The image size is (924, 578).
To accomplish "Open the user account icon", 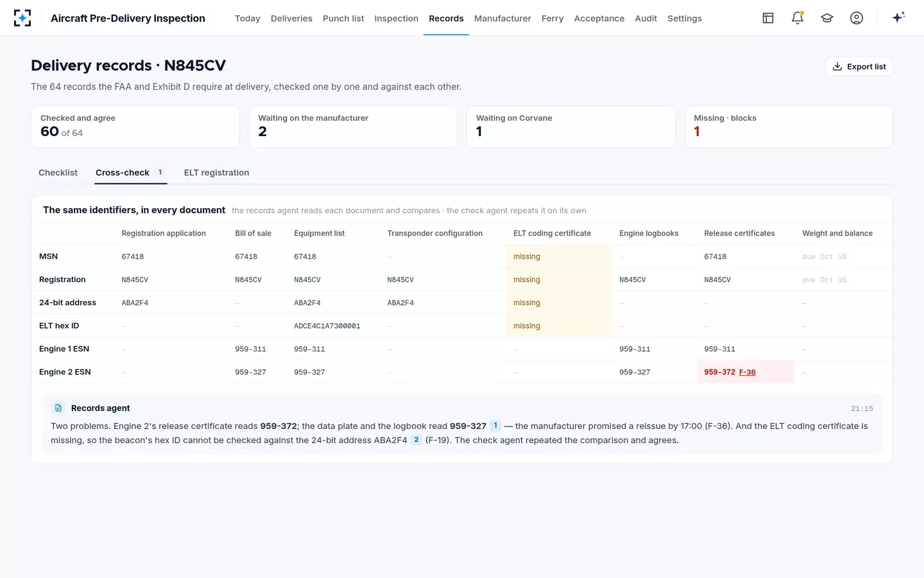I will point(857,18).
